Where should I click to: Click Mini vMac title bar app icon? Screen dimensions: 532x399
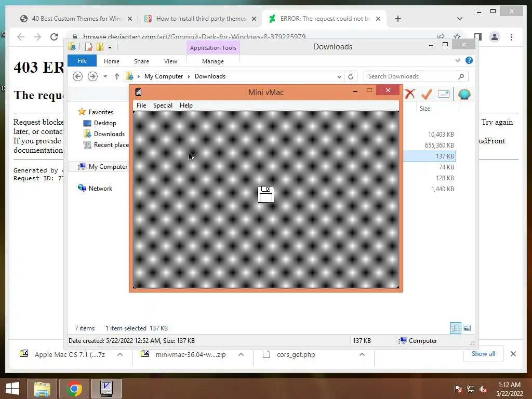coord(138,92)
